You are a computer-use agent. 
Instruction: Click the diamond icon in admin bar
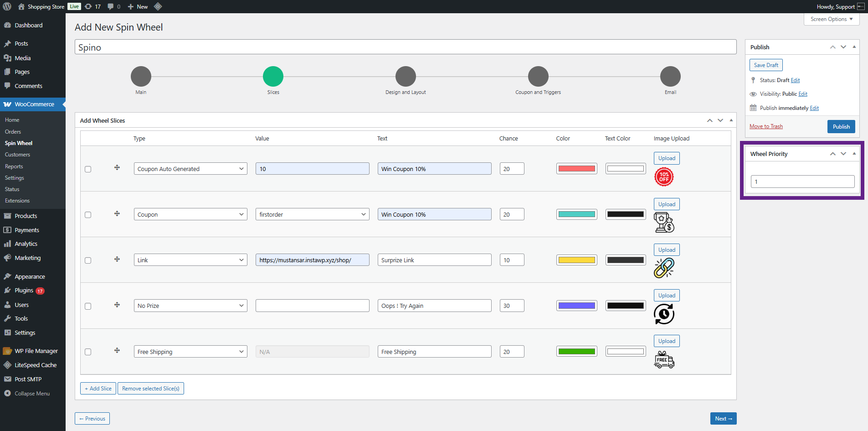pyautogui.click(x=158, y=6)
